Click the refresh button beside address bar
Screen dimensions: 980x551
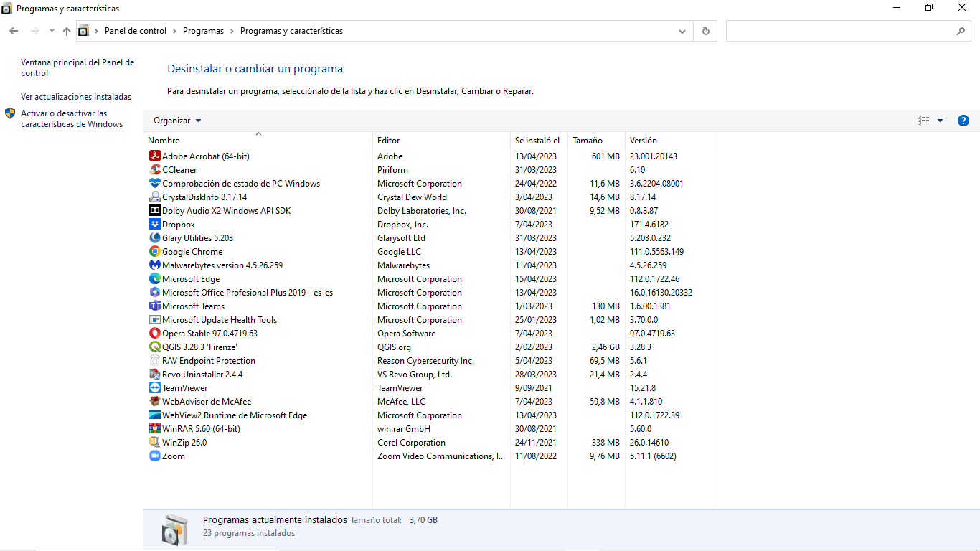click(x=705, y=31)
